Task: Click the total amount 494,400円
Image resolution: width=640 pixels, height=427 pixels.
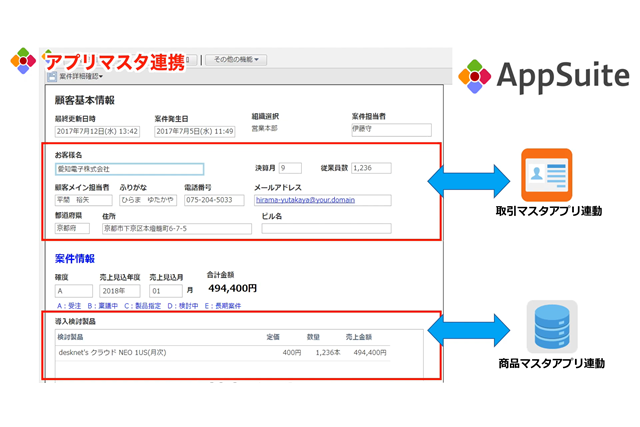Action: pyautogui.click(x=233, y=289)
